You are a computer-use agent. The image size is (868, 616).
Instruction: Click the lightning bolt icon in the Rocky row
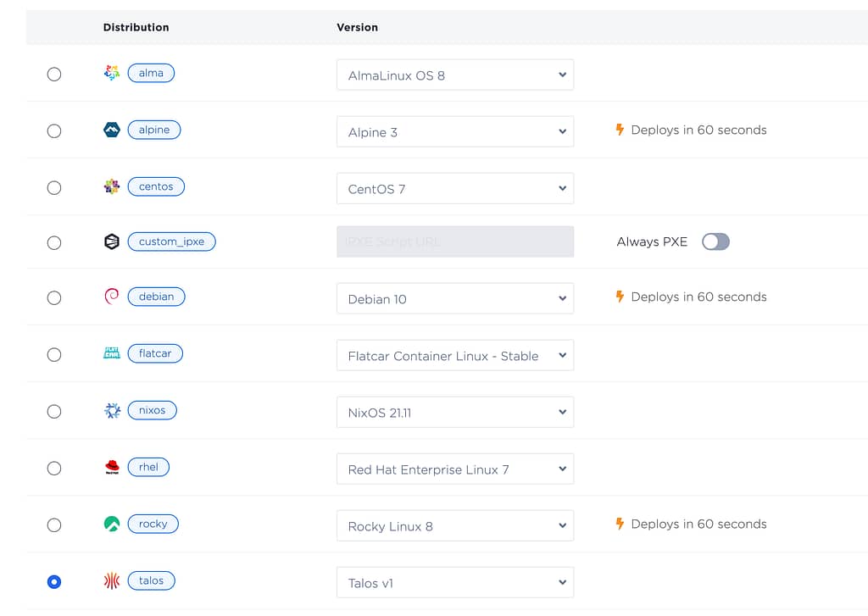tap(620, 524)
